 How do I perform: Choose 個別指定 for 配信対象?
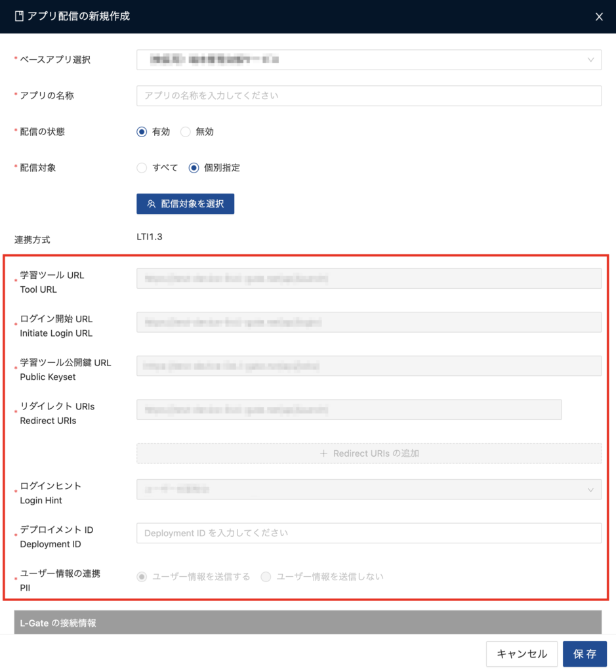[x=194, y=168]
